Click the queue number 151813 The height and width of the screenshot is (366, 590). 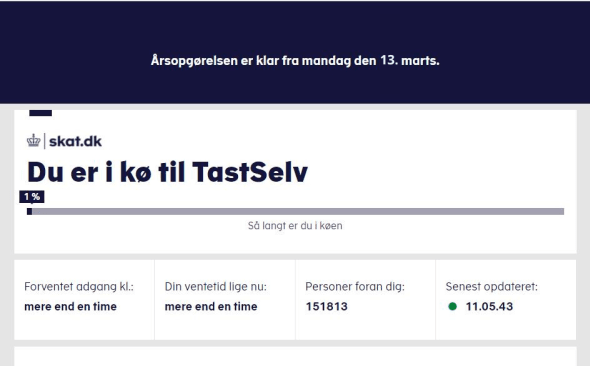coord(327,307)
